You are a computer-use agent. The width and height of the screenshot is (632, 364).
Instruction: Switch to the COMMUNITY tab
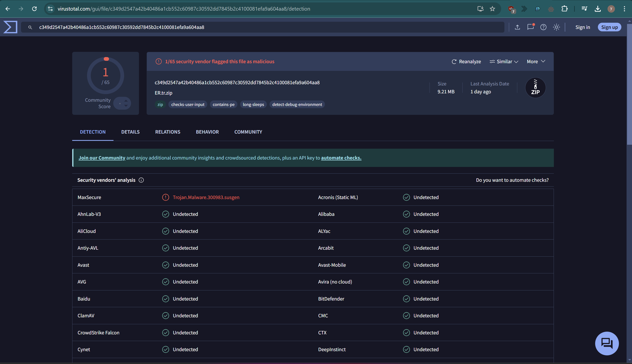pyautogui.click(x=248, y=132)
